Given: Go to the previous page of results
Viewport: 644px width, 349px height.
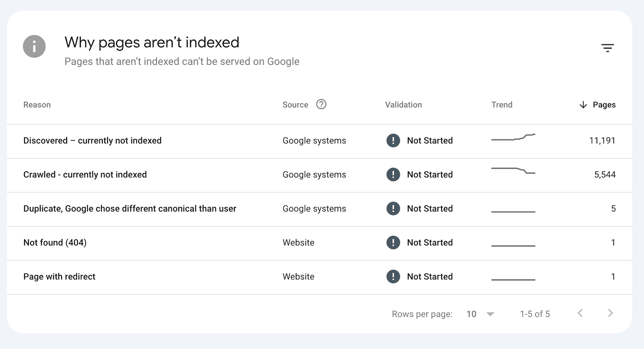Looking at the screenshot, I should (580, 313).
